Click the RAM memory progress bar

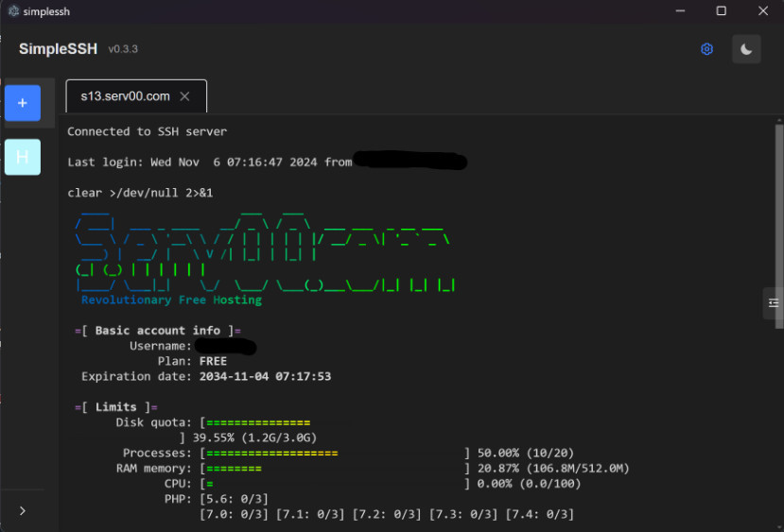click(234, 469)
